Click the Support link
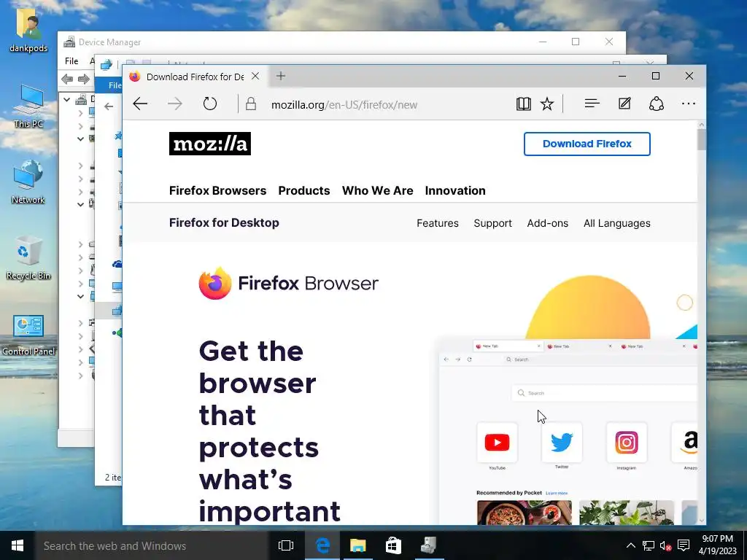The width and height of the screenshot is (747, 560). 492,223
